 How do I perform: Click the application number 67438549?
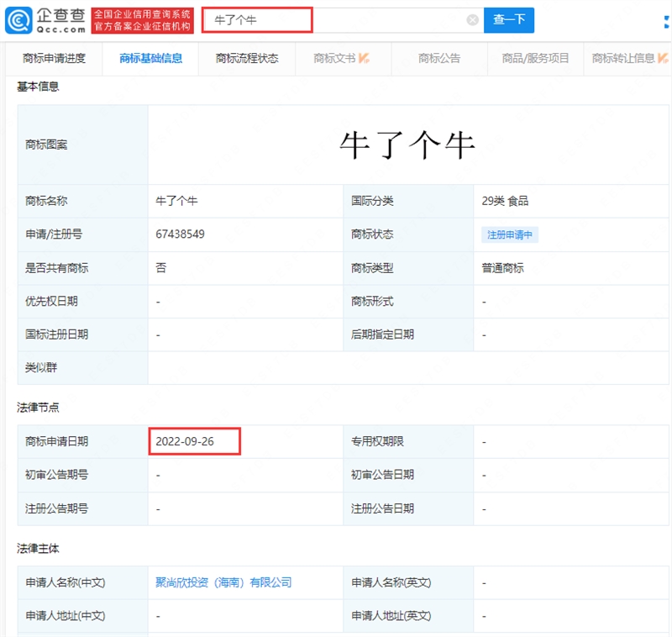[x=180, y=234]
